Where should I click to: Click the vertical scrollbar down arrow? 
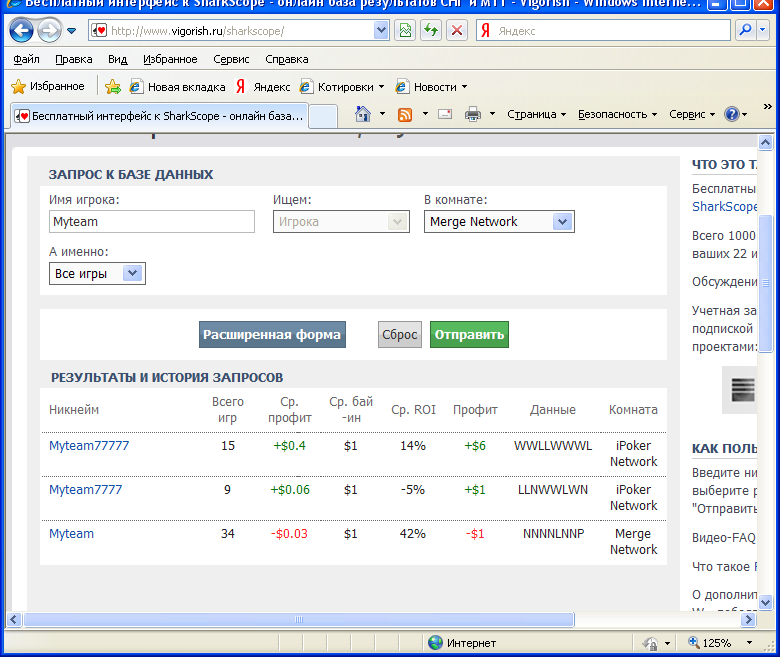765,602
